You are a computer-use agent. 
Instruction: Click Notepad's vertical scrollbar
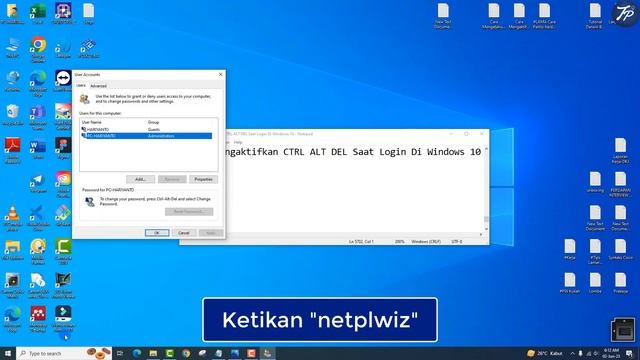[x=486, y=189]
